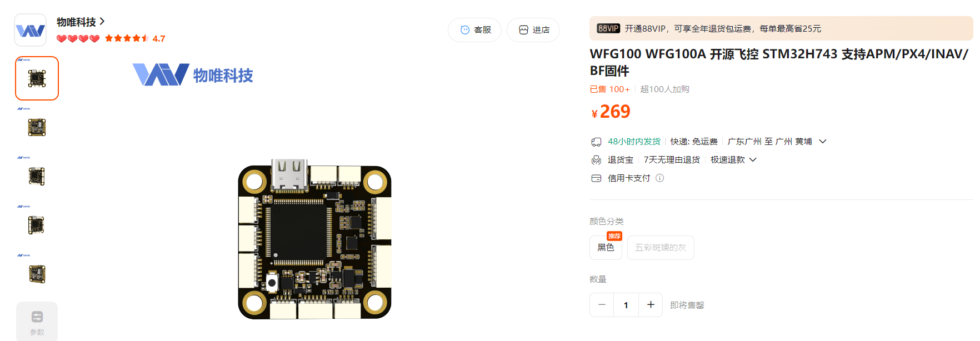Click the credit card payment info icon

659,178
